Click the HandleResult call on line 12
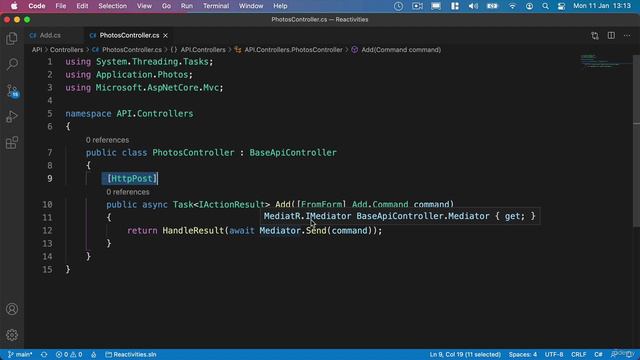This screenshot has height=360, width=640. [x=193, y=231]
